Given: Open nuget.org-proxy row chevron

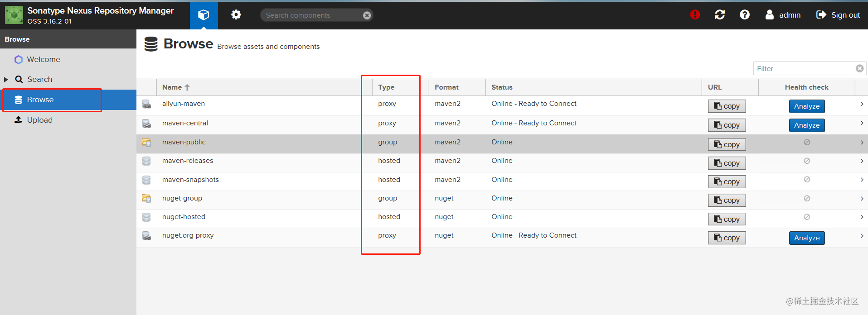Looking at the screenshot, I should [862, 236].
